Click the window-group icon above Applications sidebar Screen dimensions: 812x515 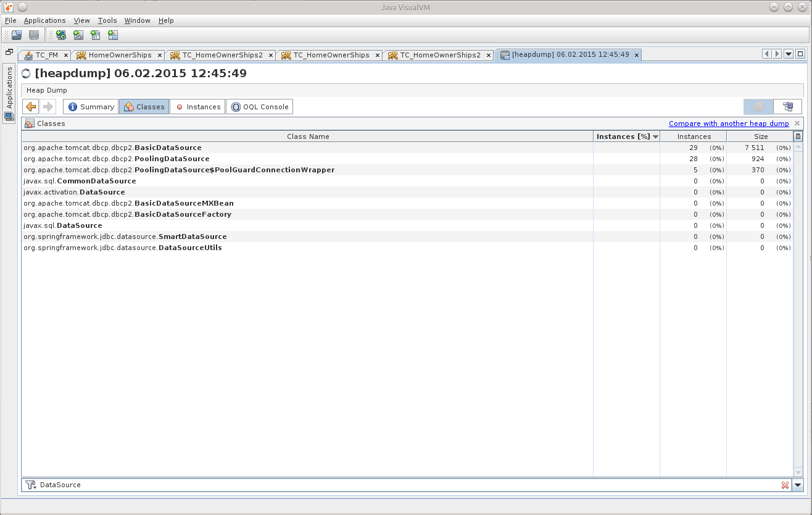pyautogui.click(x=9, y=52)
